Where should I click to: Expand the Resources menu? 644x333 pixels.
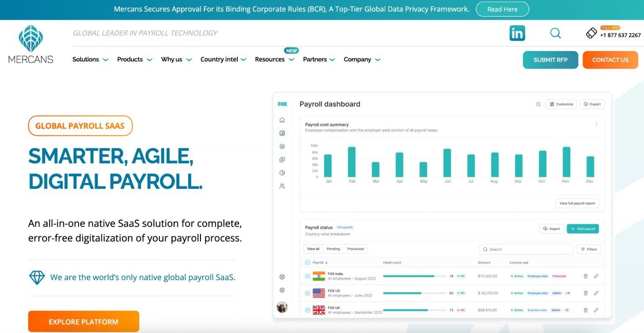pos(275,60)
